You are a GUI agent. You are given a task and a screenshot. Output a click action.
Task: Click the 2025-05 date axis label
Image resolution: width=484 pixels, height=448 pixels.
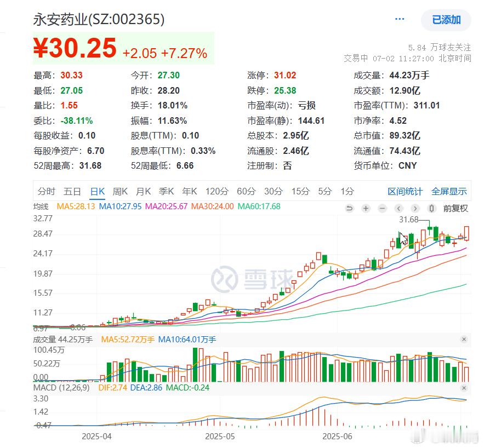(x=220, y=436)
